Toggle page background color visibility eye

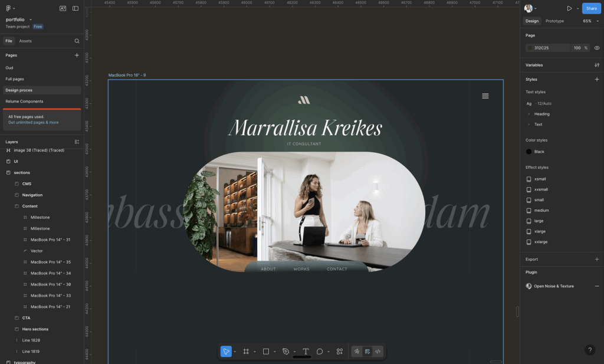597,48
